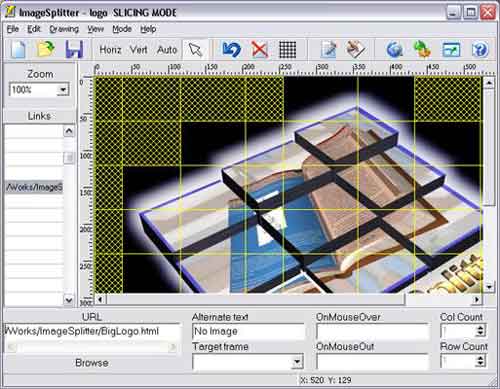Undo the last action with blue arrow
Image resolution: width=500 pixels, height=389 pixels.
(231, 49)
